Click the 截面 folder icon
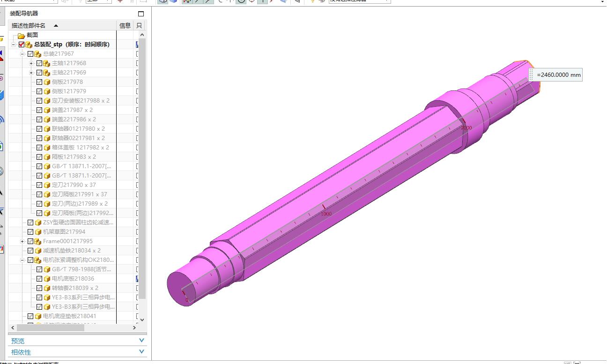 [21, 35]
